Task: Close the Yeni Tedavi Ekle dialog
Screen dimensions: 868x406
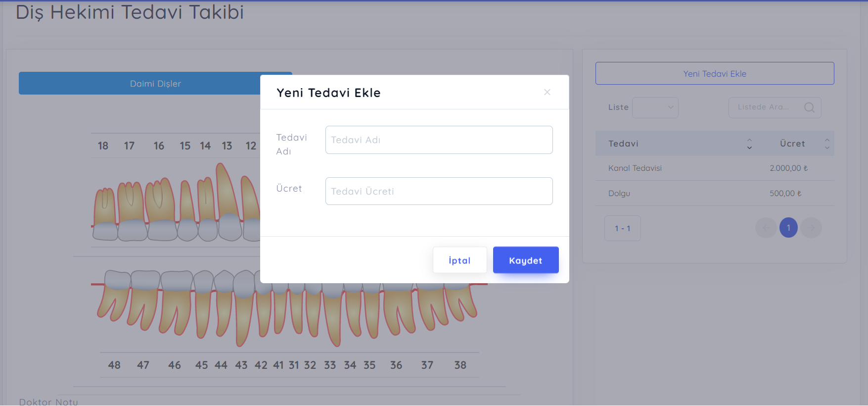Action: pos(547,92)
